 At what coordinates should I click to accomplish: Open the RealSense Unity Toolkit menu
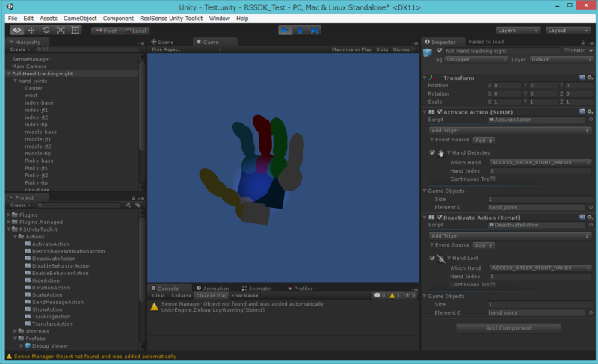point(171,18)
